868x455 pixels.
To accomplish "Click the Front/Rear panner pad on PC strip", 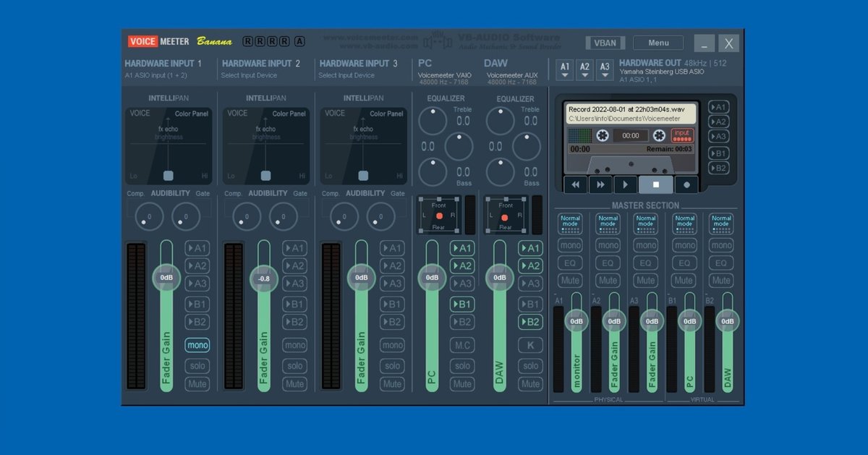I will [438, 216].
